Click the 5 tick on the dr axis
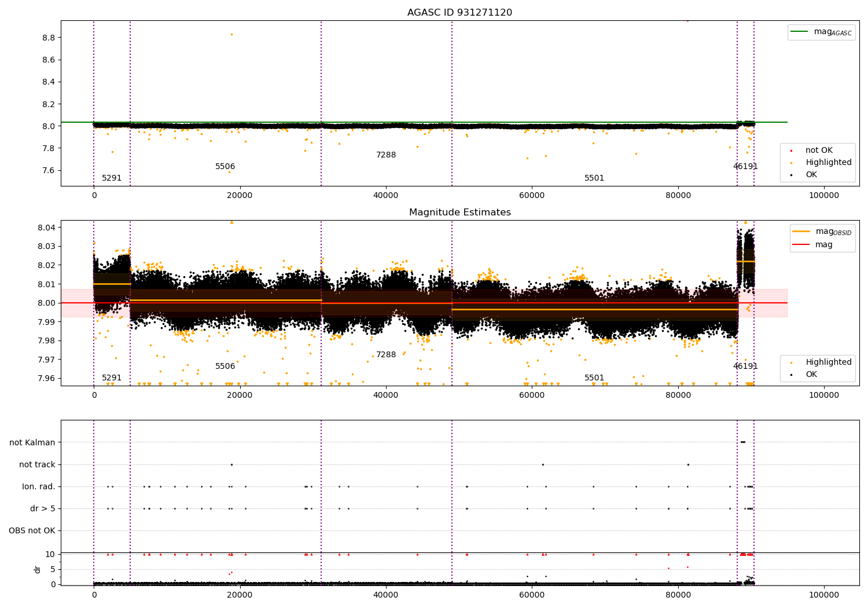868x608 pixels. pos(53,569)
